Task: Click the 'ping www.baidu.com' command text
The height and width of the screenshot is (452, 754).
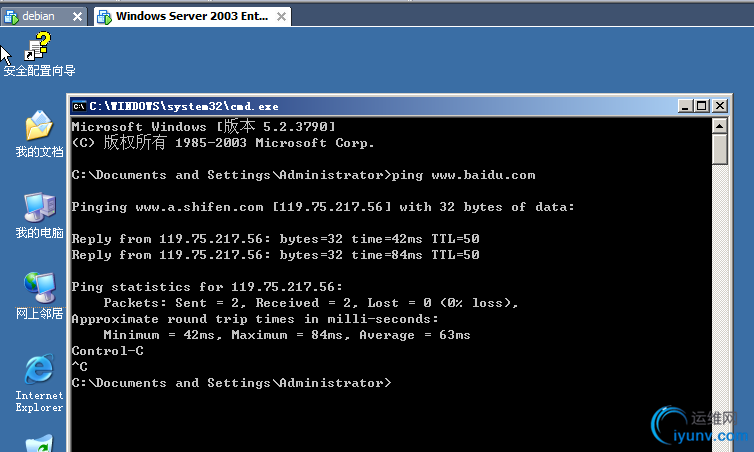Action: (x=464, y=175)
